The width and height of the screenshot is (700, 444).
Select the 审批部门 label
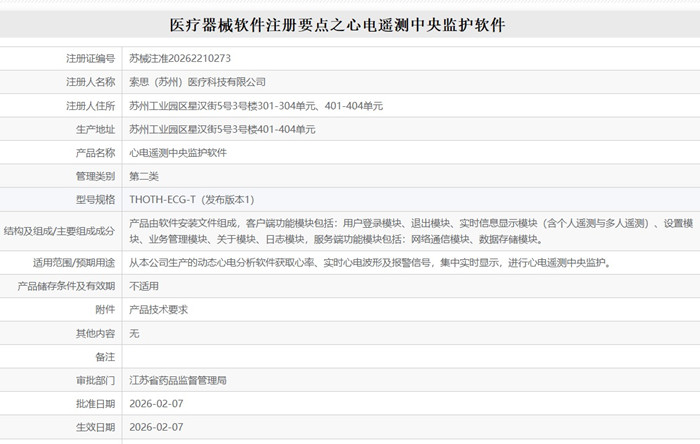(96, 381)
